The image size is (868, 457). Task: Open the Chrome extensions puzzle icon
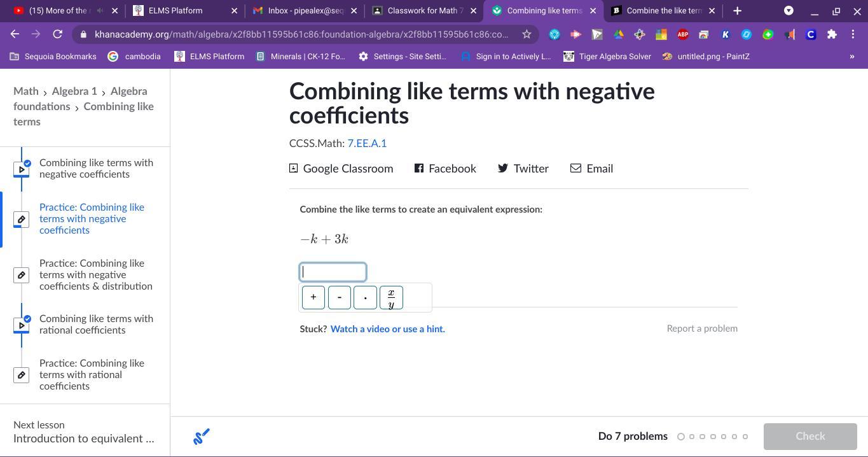(x=832, y=34)
